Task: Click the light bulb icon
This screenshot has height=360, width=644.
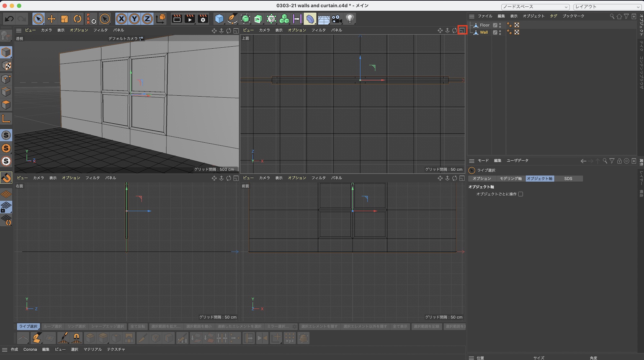Action: [350, 19]
